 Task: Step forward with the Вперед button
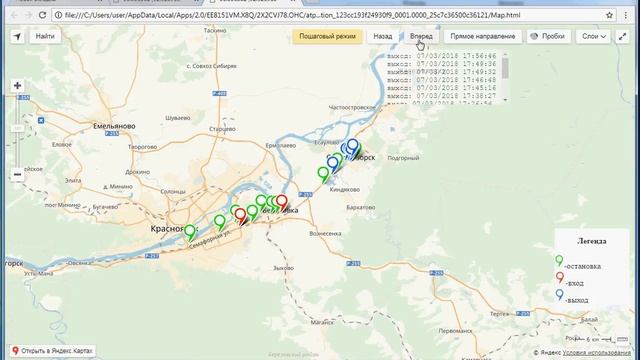421,36
